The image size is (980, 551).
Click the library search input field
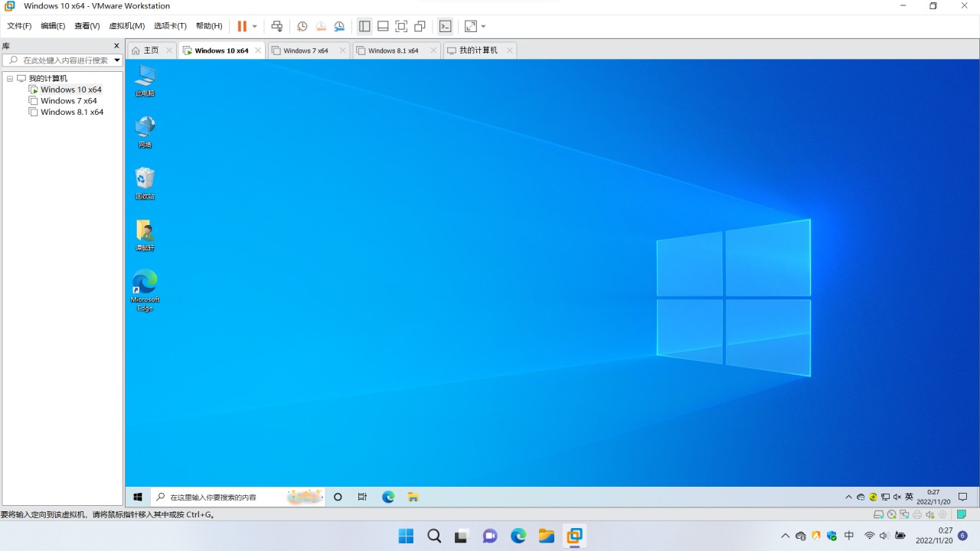58,60
